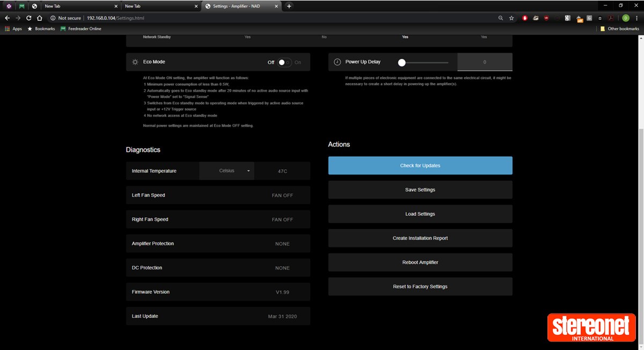The height and width of the screenshot is (350, 644).
Task: Click the Save Settings button
Action: click(420, 189)
